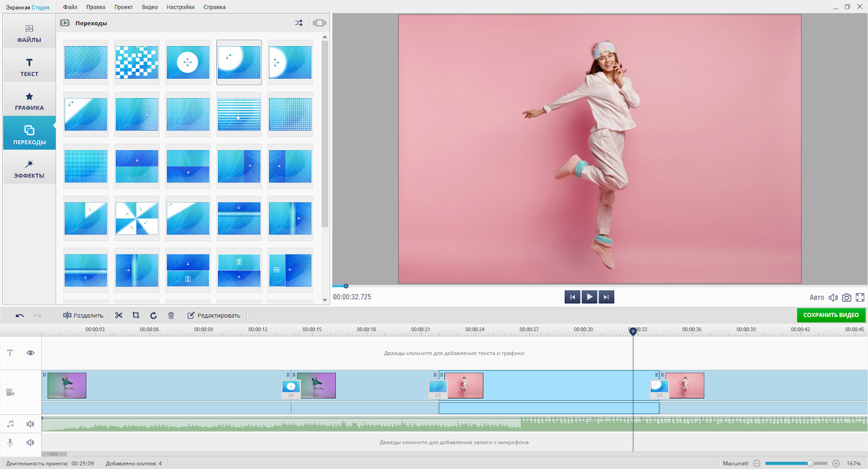This screenshot has height=469, width=868.
Task: Click the crop tool icon
Action: point(136,315)
